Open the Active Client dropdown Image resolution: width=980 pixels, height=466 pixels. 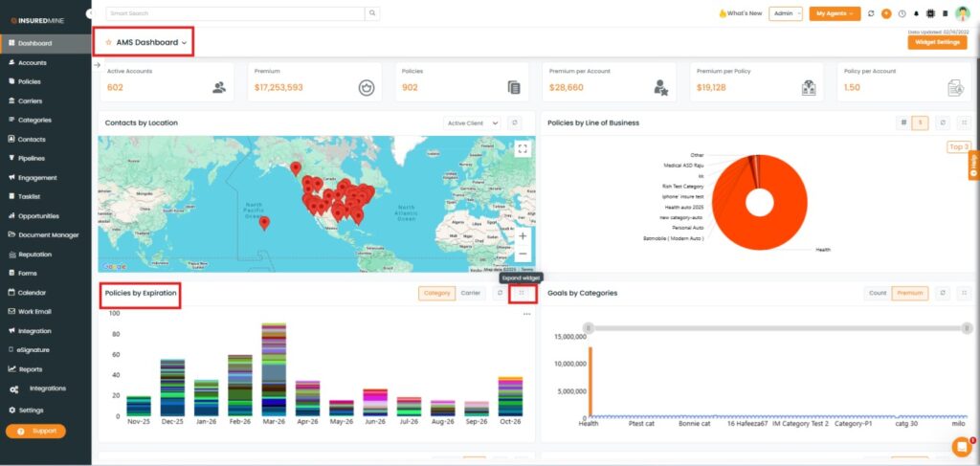coord(474,122)
